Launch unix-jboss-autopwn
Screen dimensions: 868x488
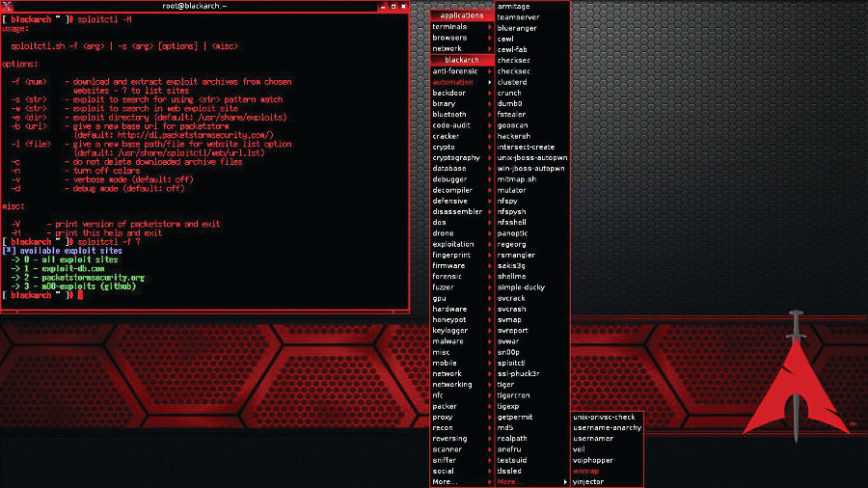[532, 158]
